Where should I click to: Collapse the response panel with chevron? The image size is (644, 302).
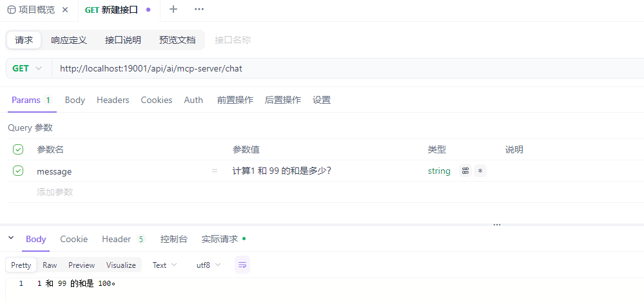pyautogui.click(x=11, y=238)
